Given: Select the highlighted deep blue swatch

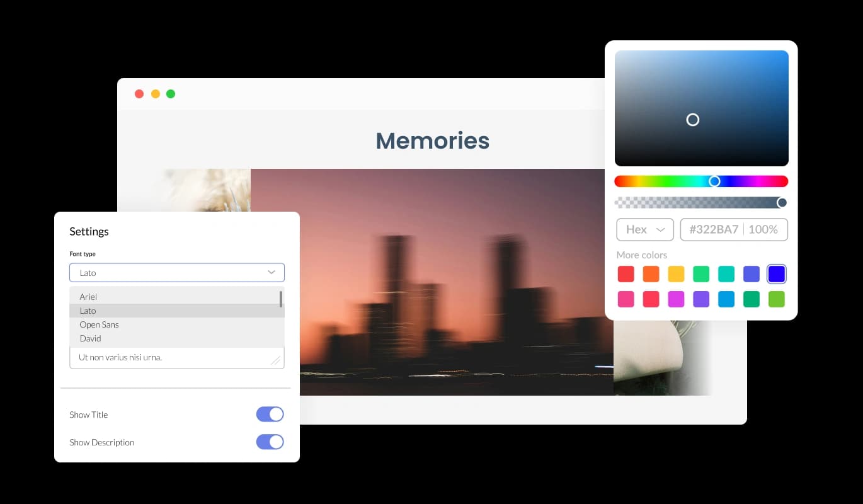Looking at the screenshot, I should tap(777, 274).
